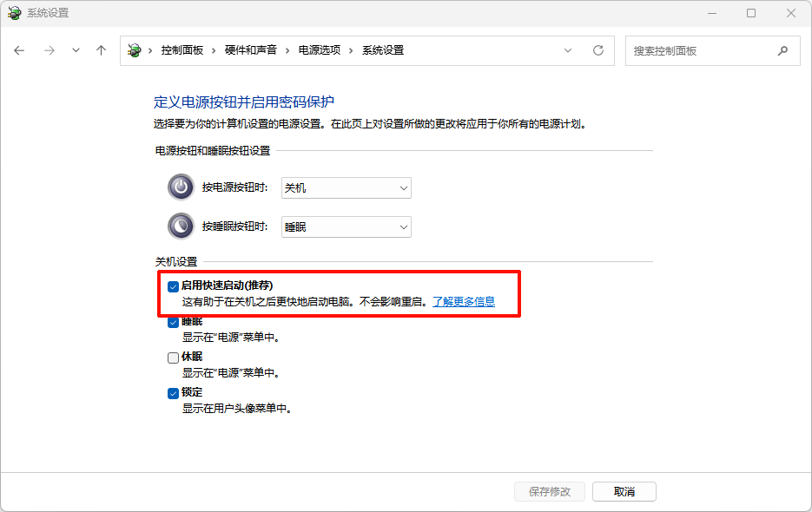Click the search magnifier icon

782,50
